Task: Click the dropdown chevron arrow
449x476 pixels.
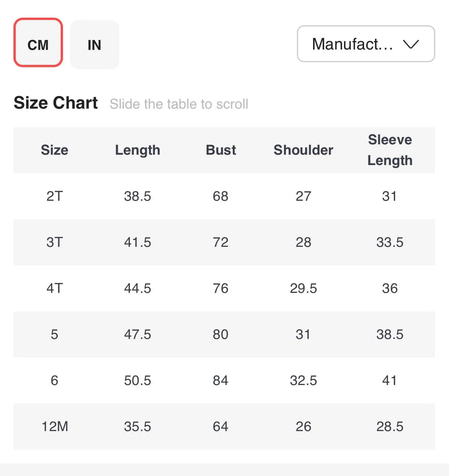Action: pyautogui.click(x=411, y=44)
